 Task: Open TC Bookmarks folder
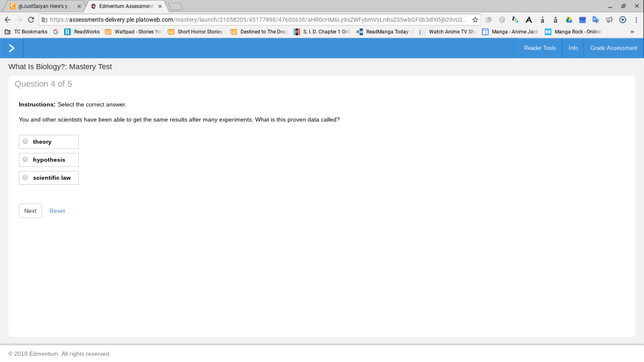(x=26, y=32)
